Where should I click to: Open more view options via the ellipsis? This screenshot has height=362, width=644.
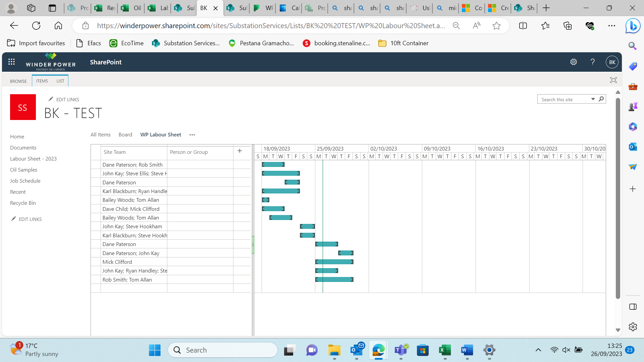[192, 135]
